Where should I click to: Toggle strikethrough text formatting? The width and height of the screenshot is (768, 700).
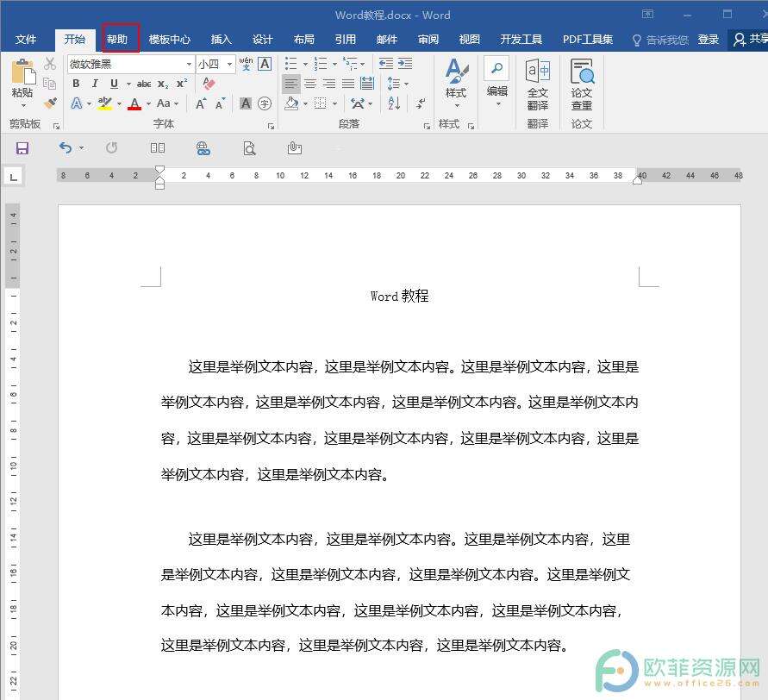tap(144, 84)
